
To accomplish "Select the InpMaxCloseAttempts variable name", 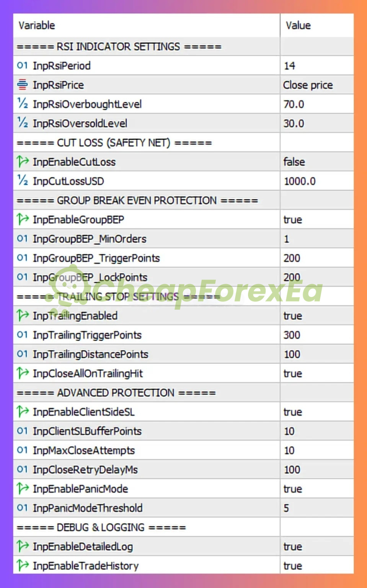I will point(84,450).
